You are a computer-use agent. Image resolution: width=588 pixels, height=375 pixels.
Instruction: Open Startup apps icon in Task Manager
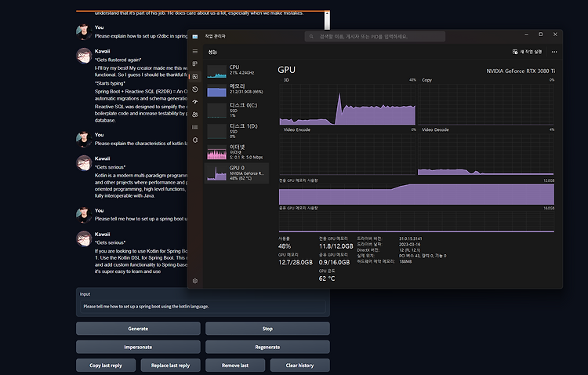(195, 102)
